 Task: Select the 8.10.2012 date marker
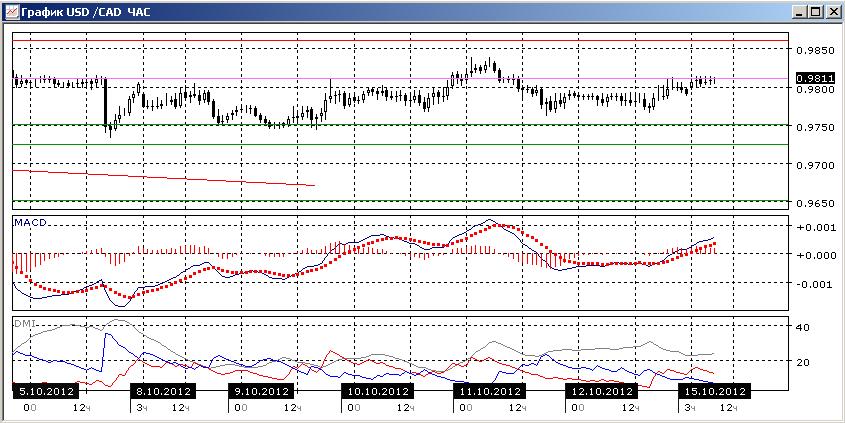[x=163, y=390]
